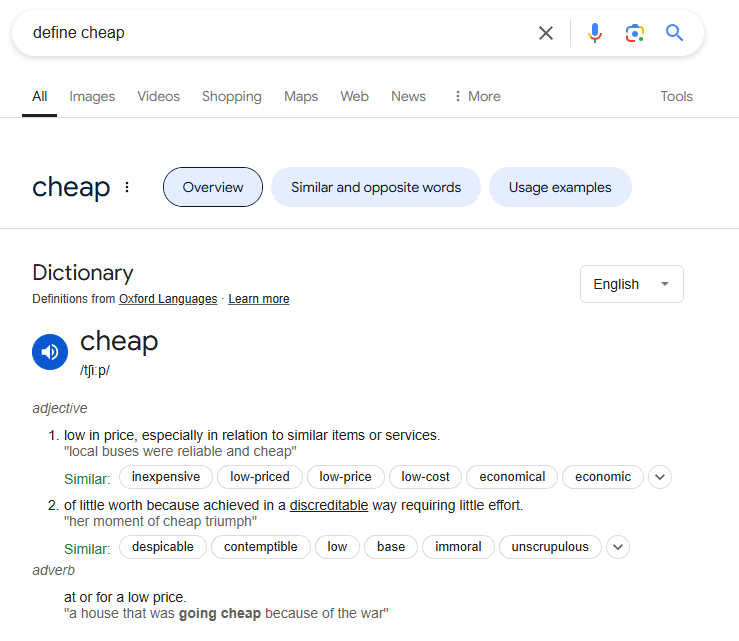Open Google Lens image search icon
Viewport: 739px width, 641px height.
pos(634,33)
